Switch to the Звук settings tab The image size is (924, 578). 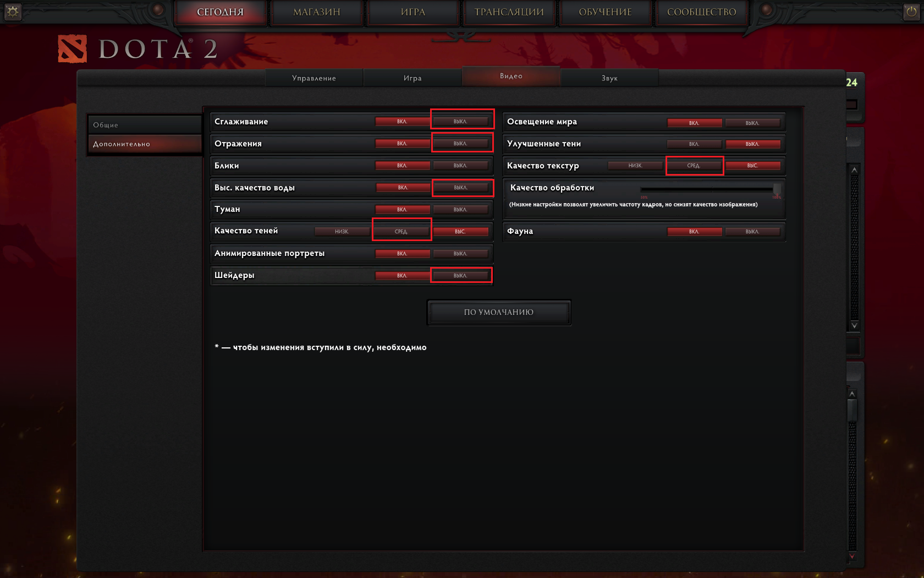(609, 78)
